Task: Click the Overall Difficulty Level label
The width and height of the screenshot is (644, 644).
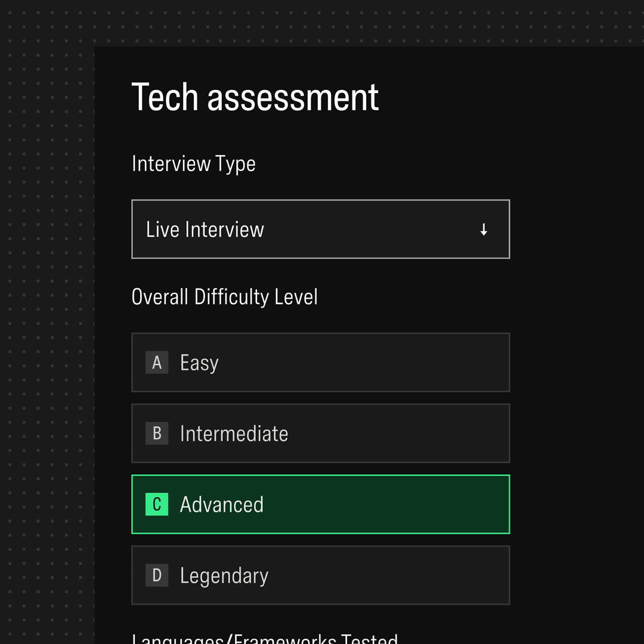Action: (225, 297)
